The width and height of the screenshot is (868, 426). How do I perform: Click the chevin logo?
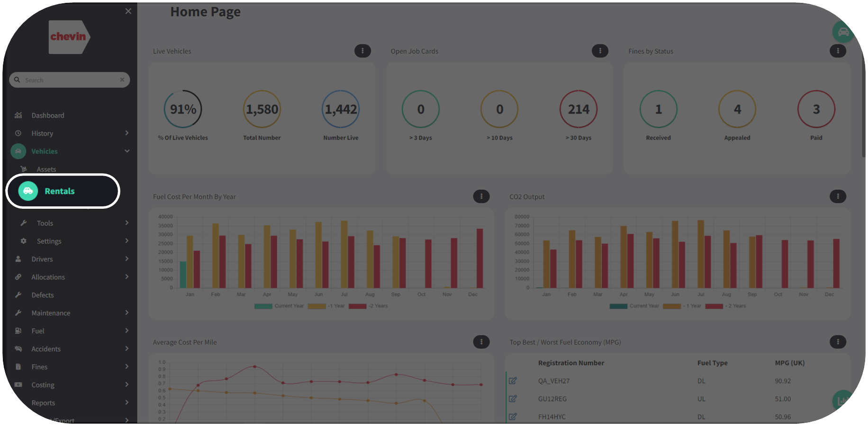pyautogui.click(x=69, y=37)
